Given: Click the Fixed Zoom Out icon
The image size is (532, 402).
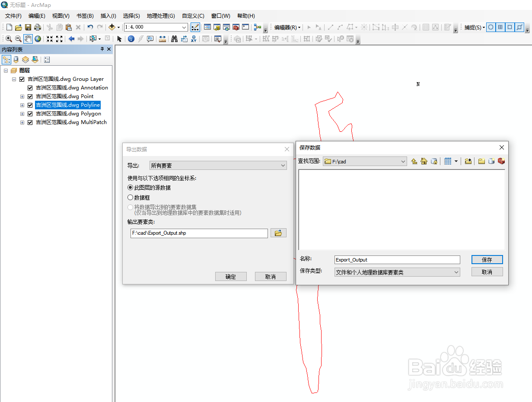Looking at the screenshot, I should pos(59,39).
